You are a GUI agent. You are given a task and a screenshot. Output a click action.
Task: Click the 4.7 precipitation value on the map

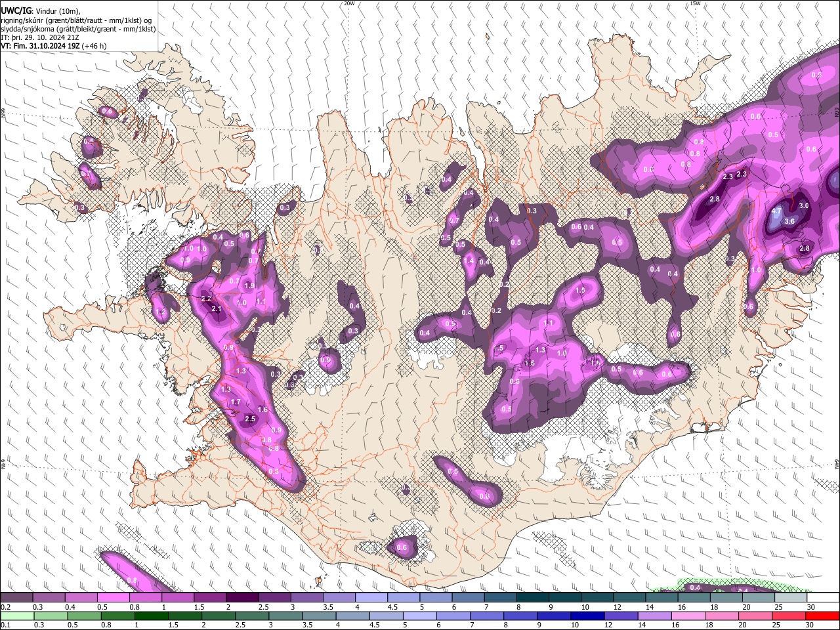point(776,211)
